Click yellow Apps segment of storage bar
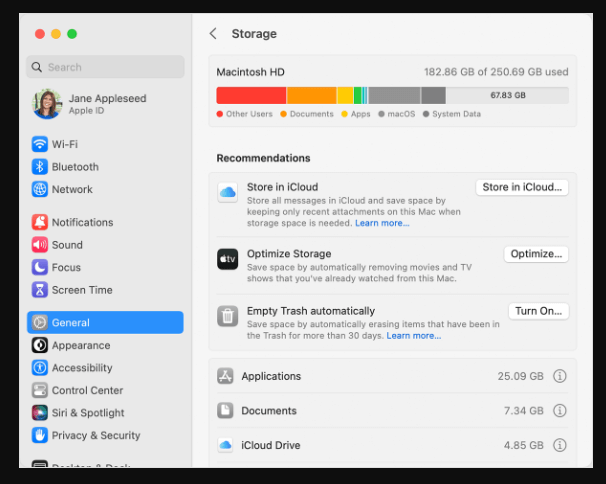Viewport: 606px width, 484px height. click(x=345, y=95)
